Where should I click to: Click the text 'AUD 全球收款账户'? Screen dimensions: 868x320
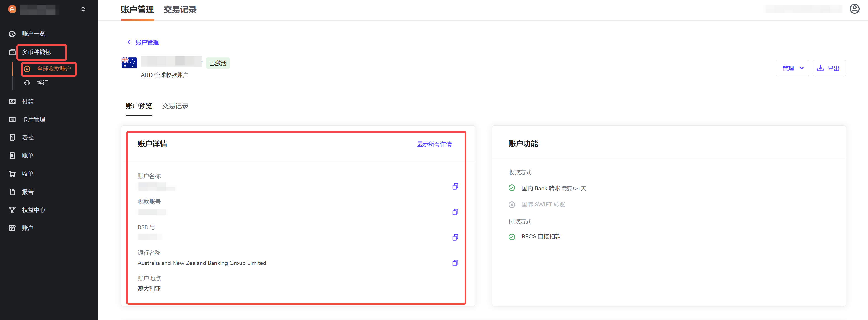(164, 75)
